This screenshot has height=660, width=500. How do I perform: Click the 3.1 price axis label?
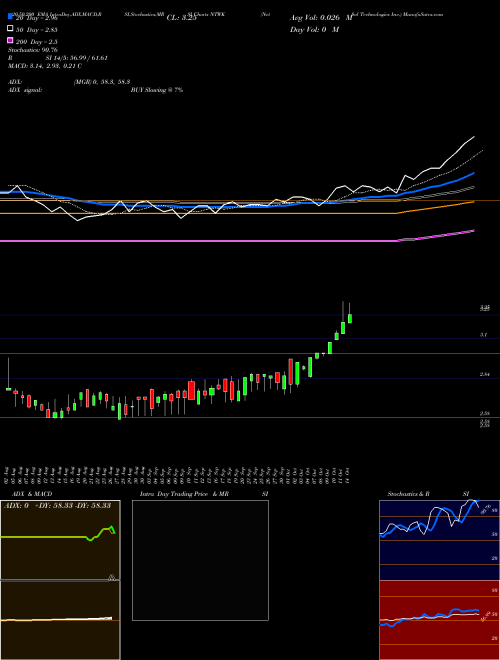(484, 335)
